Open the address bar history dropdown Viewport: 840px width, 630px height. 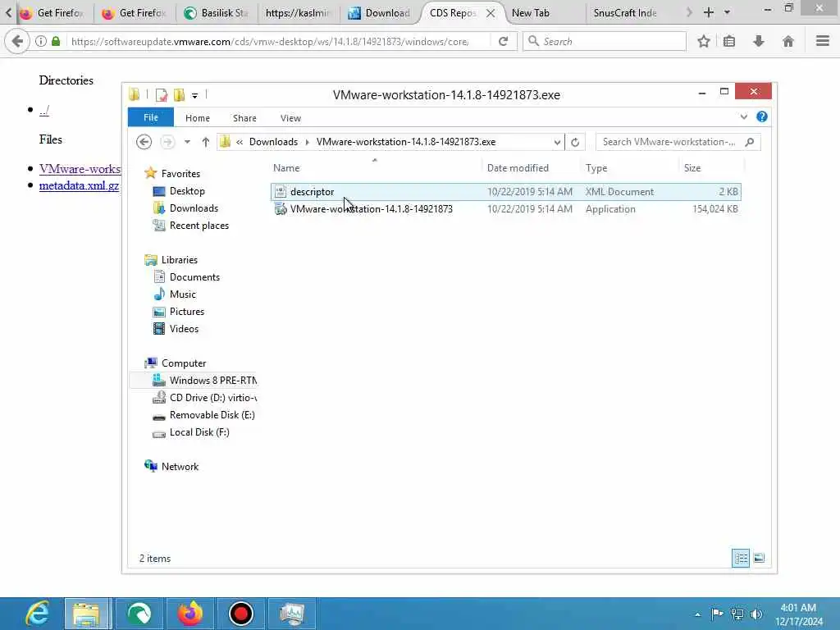coord(557,142)
